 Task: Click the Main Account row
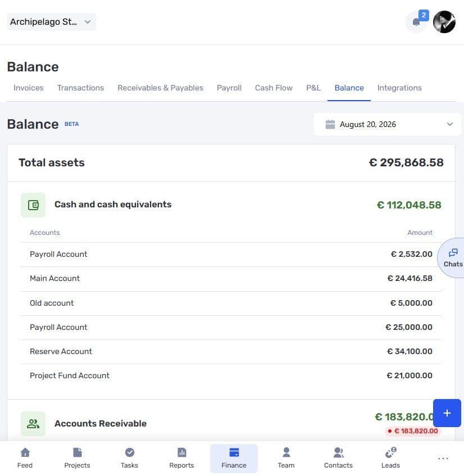coord(231,279)
